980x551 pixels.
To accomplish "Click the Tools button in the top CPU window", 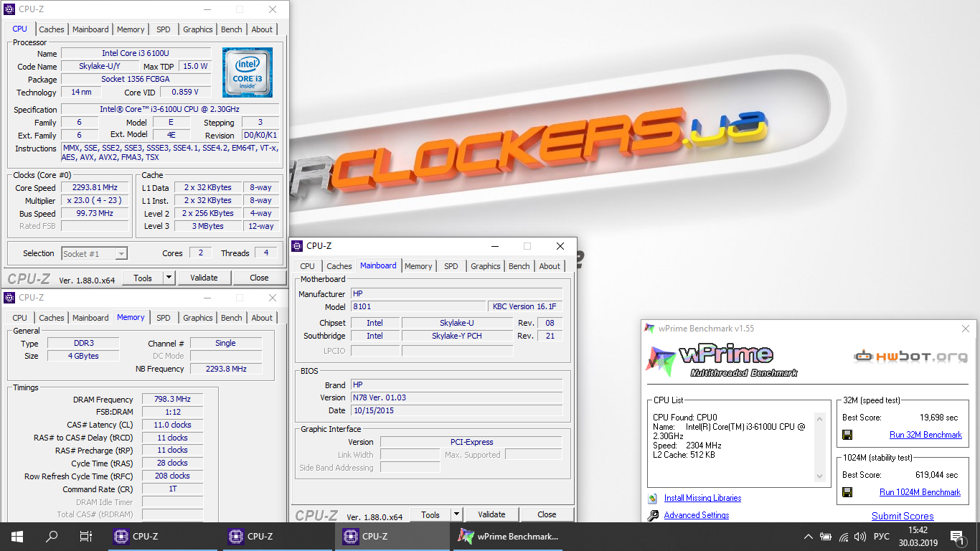I will 143,278.
